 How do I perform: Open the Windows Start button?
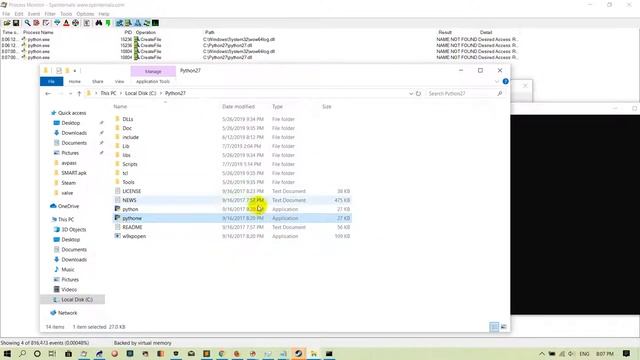pos(7,353)
